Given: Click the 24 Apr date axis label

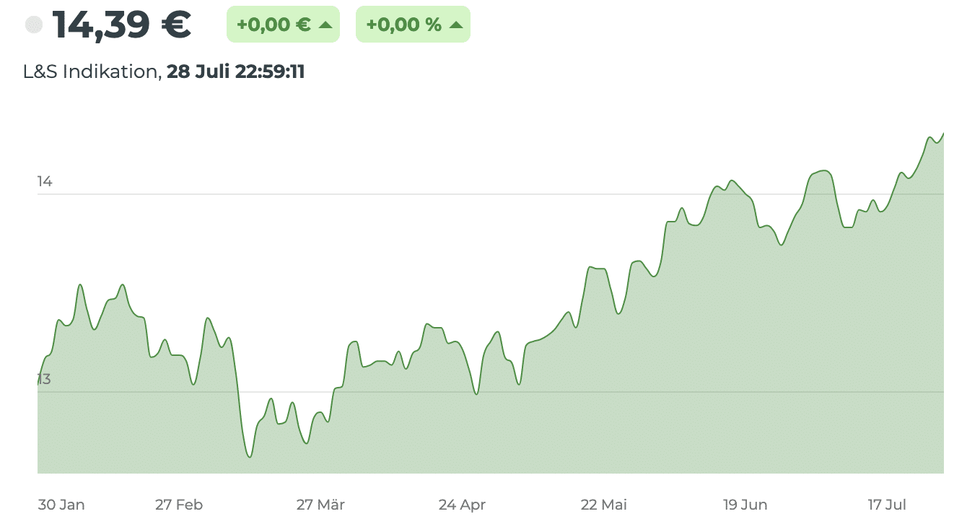Looking at the screenshot, I should (462, 505).
